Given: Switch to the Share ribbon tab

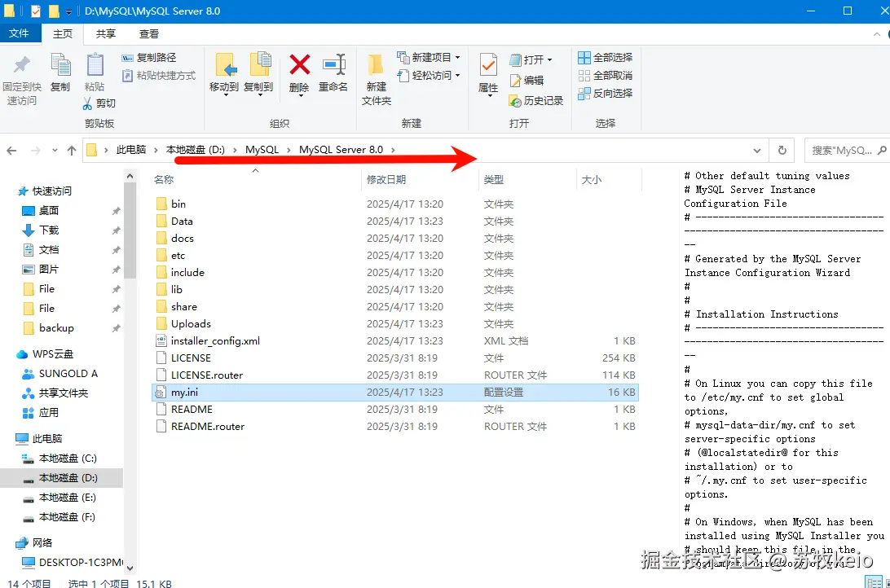Looking at the screenshot, I should [x=106, y=34].
